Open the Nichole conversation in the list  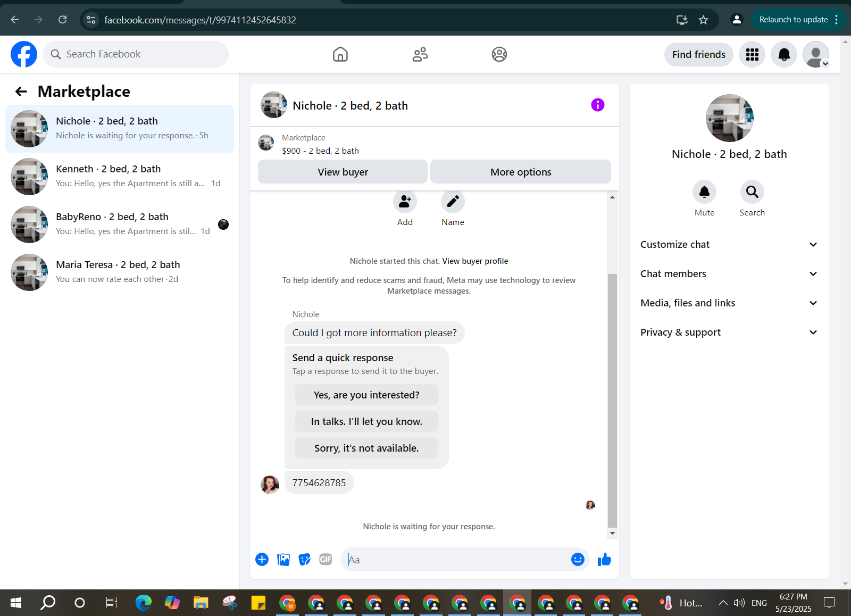[x=120, y=129]
